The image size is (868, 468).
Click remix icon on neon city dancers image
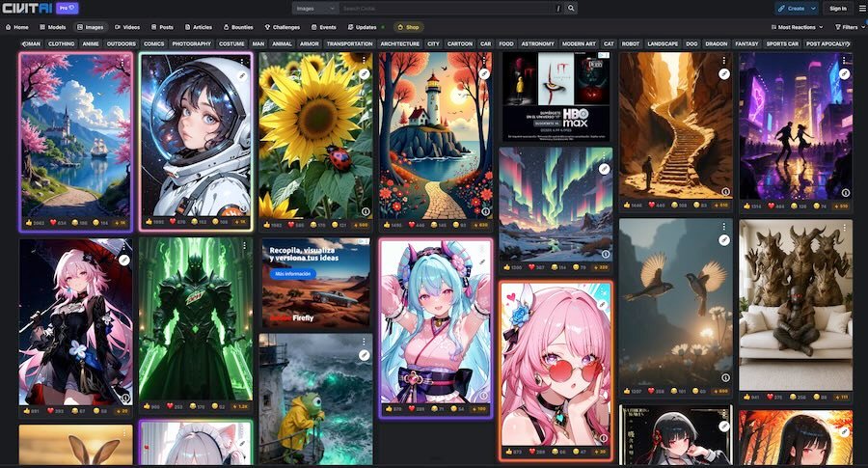click(x=844, y=73)
